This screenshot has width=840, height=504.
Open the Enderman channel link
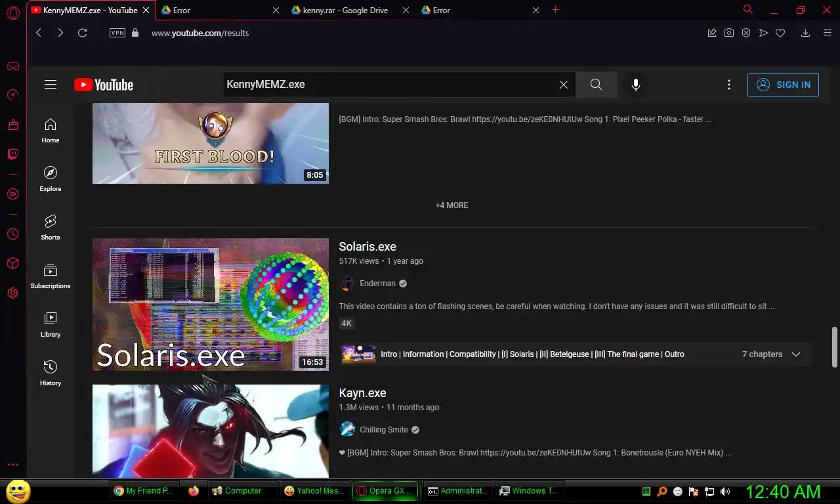pyautogui.click(x=377, y=283)
